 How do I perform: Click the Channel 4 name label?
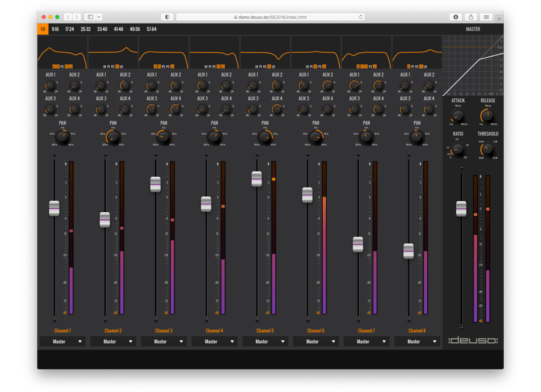pos(215,331)
